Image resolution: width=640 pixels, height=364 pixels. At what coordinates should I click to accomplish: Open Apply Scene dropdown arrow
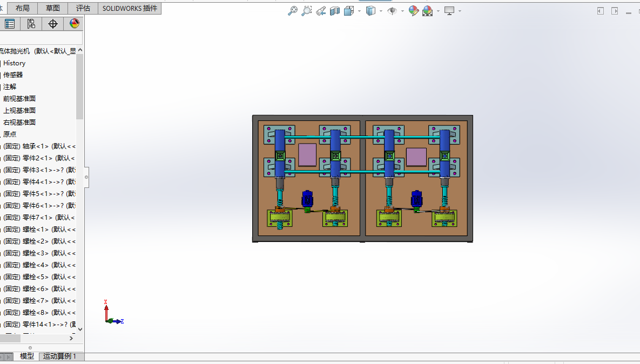438,11
